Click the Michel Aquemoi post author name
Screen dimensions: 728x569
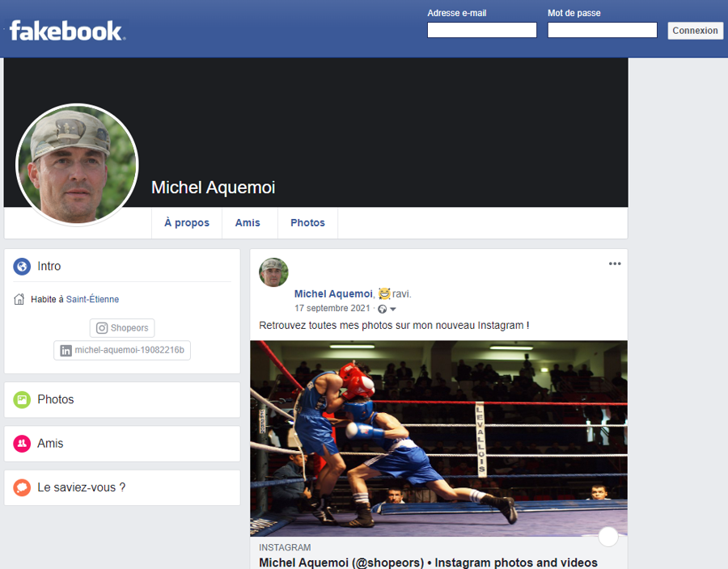[332, 294]
